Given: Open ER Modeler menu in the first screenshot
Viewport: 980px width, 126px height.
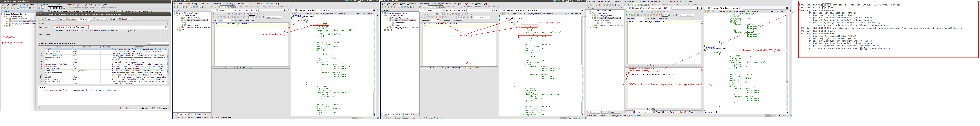Looking at the screenshot, I should (x=70, y=5).
